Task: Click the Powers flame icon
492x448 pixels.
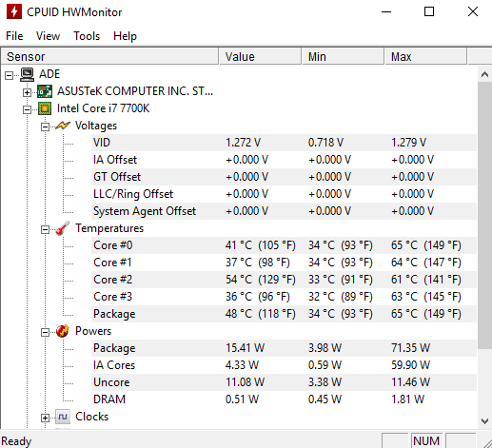Action: (x=62, y=331)
